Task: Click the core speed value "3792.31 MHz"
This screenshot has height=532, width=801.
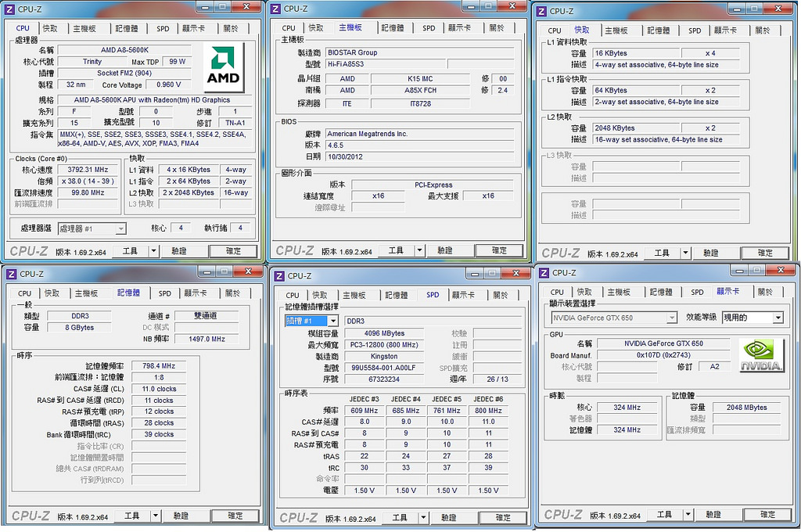Action: [x=88, y=170]
